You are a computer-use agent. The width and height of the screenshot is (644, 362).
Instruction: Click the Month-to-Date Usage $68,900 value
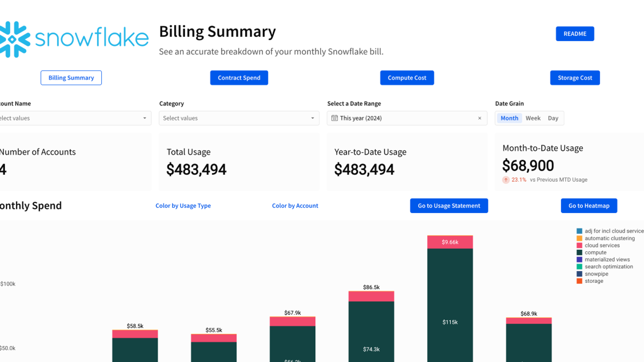528,166
